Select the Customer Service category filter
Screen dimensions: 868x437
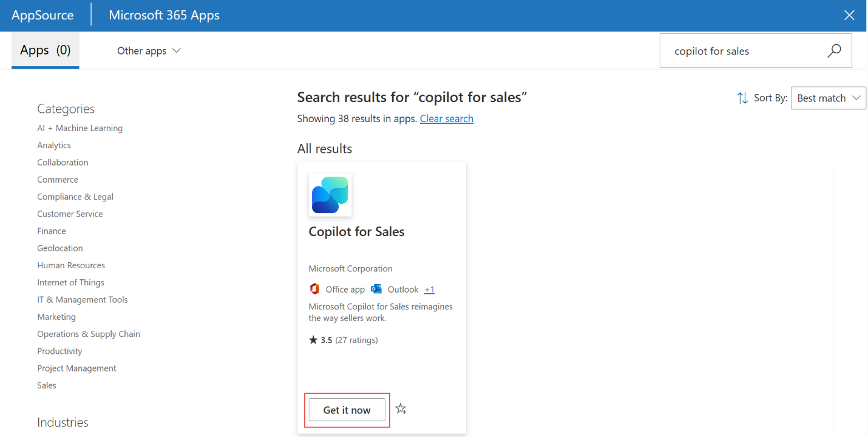click(70, 214)
